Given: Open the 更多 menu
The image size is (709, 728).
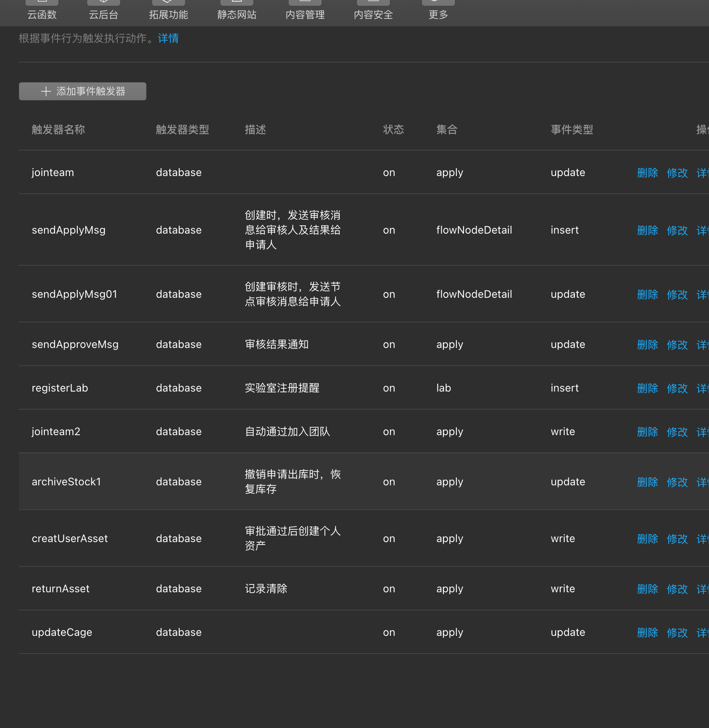Looking at the screenshot, I should click(438, 14).
